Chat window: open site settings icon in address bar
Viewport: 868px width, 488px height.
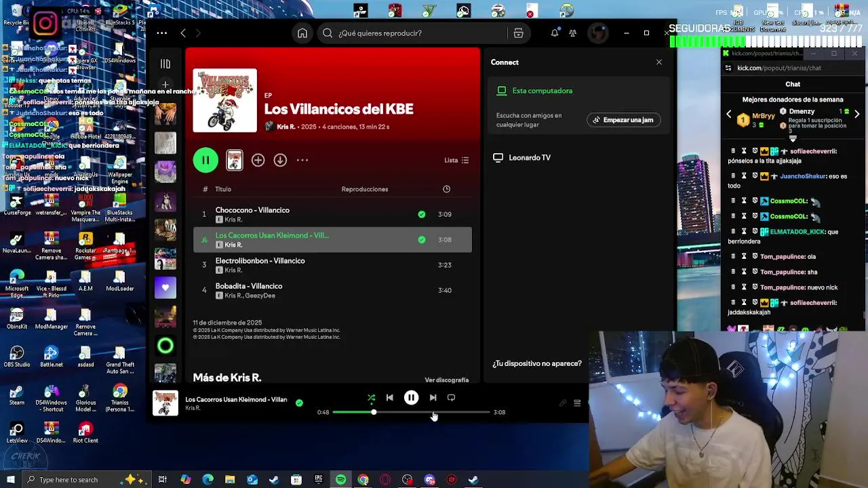[728, 68]
